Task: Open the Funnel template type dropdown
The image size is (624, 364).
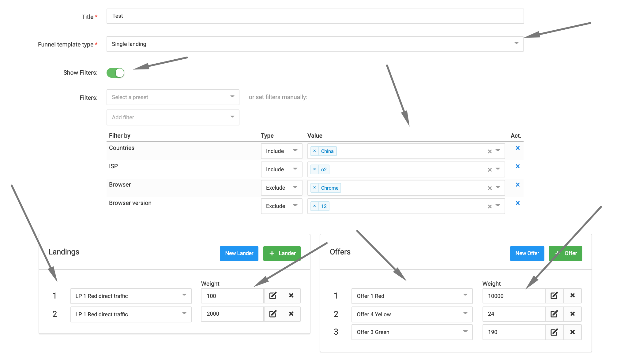Action: point(516,44)
